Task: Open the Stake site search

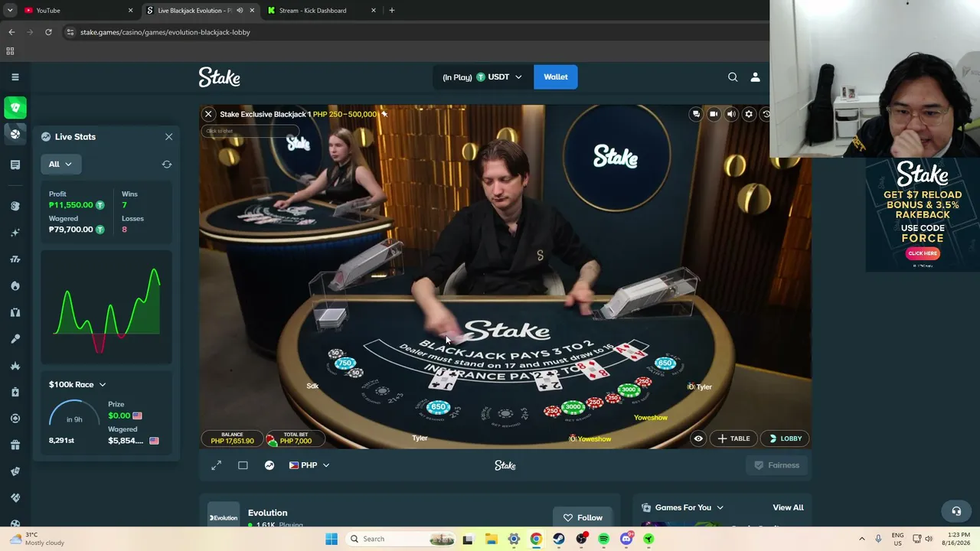Action: point(733,77)
